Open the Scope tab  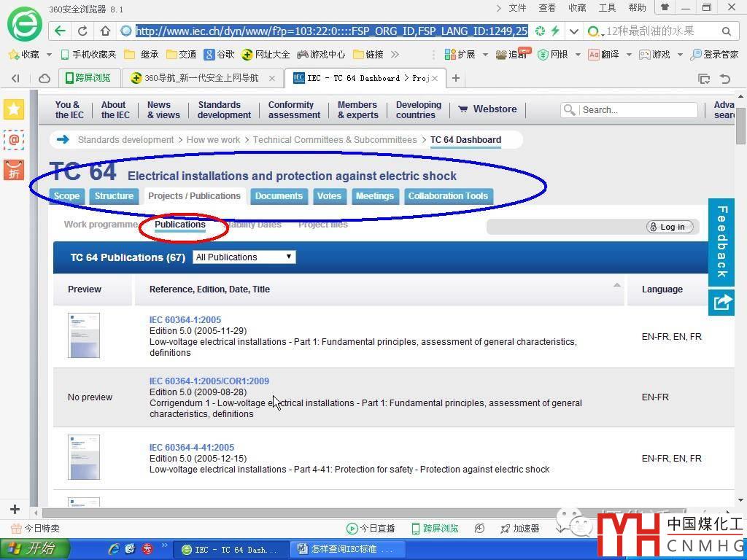point(66,196)
